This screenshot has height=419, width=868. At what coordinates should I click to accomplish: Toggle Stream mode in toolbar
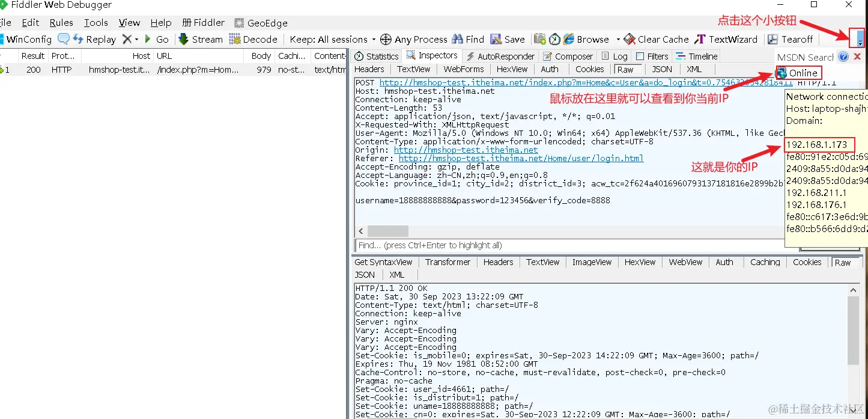pos(201,39)
